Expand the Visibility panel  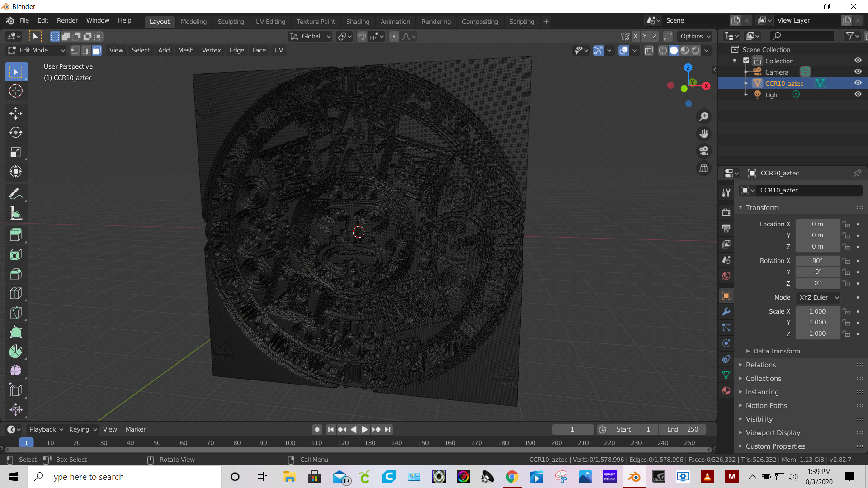759,419
